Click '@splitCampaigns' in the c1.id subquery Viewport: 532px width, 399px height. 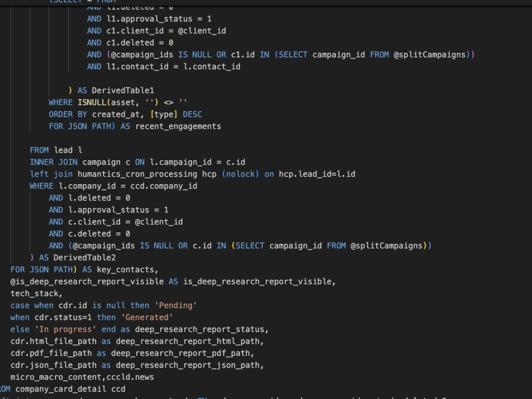429,55
